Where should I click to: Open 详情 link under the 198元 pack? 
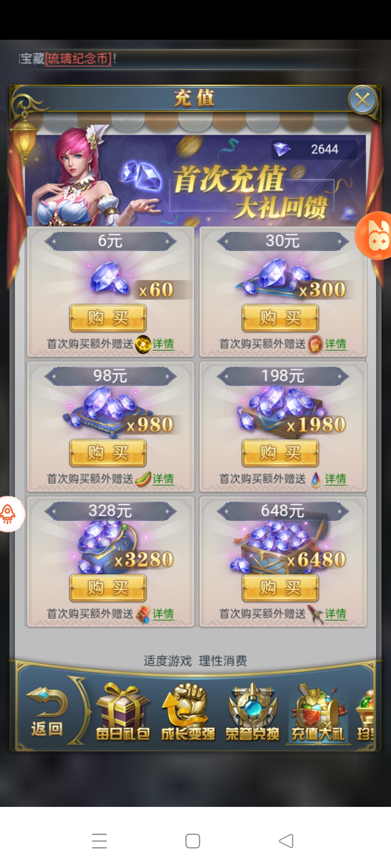[336, 479]
